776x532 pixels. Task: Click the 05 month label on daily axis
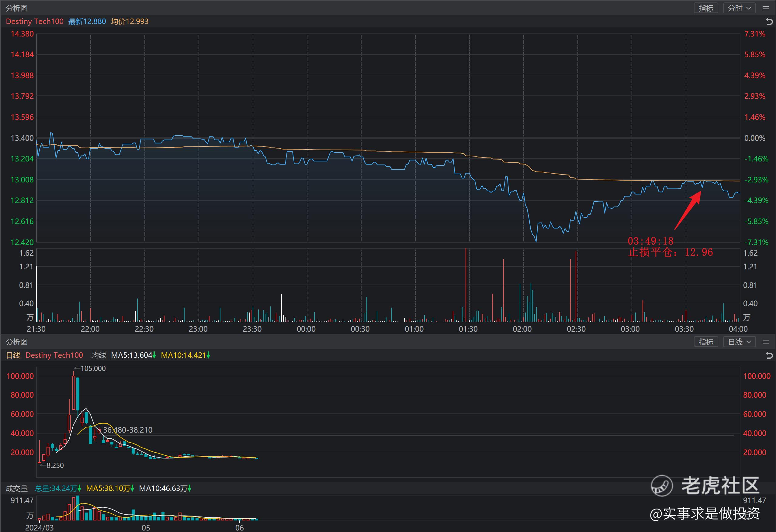coord(146,528)
